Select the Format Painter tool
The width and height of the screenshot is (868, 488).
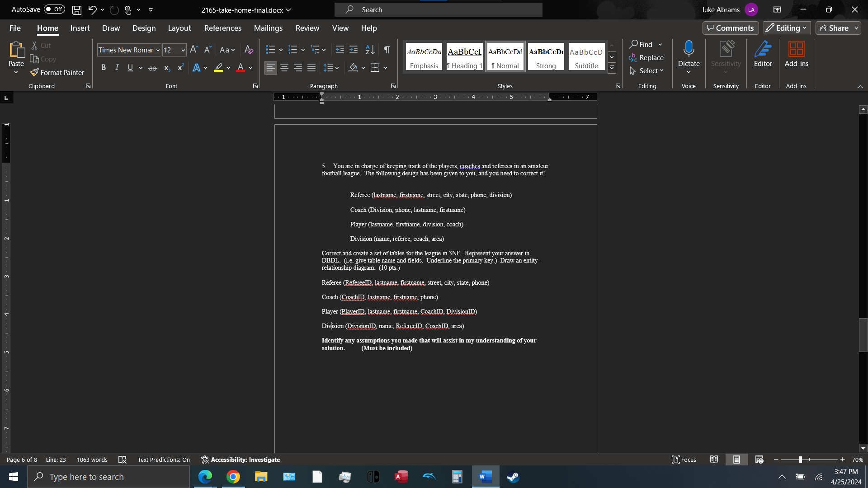point(57,72)
